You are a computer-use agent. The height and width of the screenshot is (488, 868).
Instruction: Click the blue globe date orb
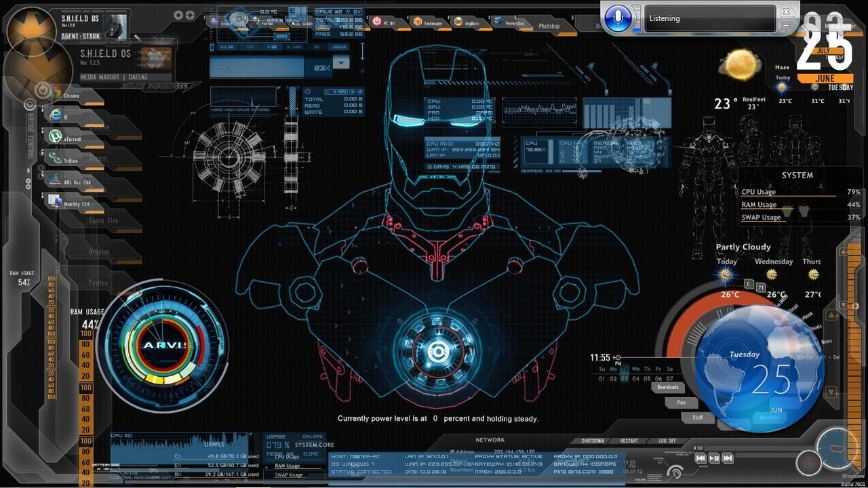tap(760, 368)
